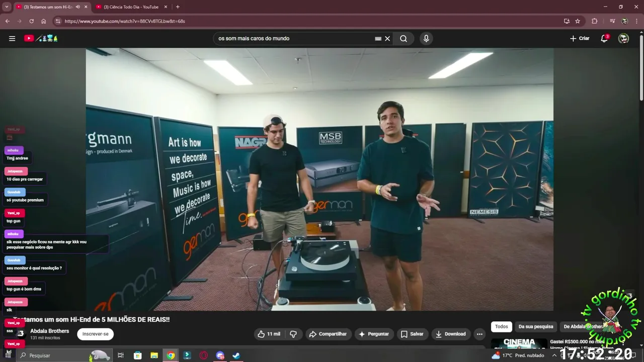The width and height of the screenshot is (644, 362).
Task: Open Steam from taskbar
Action: click(x=236, y=355)
